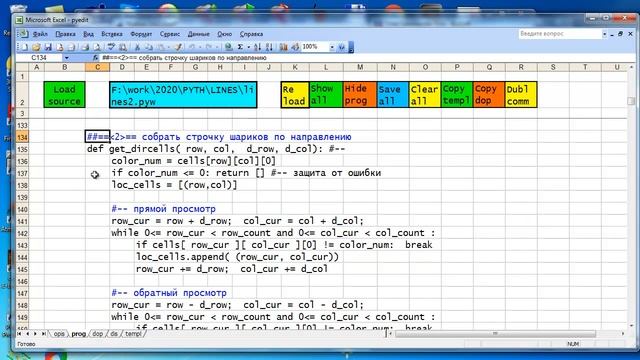Viewport: 640px width, 360px height.
Task: Open the Toolbar Options arrow
Action: (351, 47)
